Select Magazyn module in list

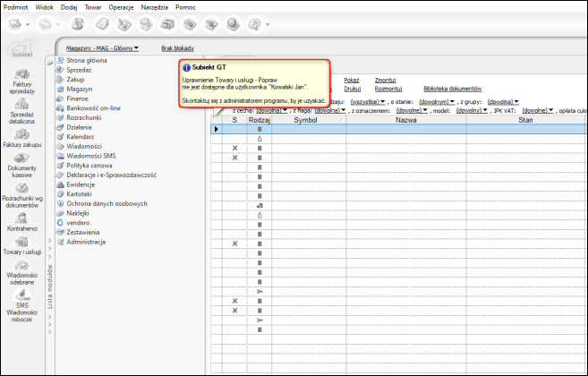pyautogui.click(x=79, y=90)
